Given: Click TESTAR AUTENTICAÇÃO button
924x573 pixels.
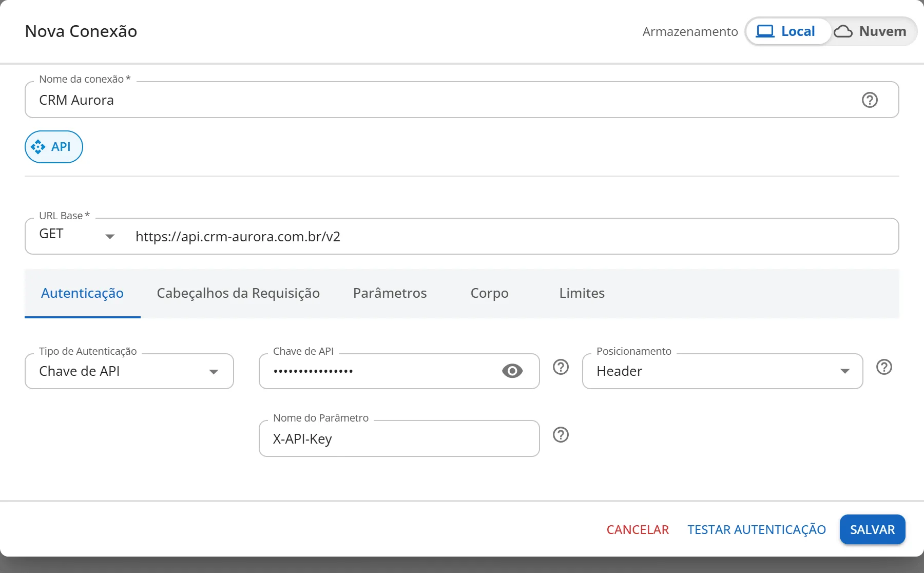Looking at the screenshot, I should pyautogui.click(x=757, y=529).
